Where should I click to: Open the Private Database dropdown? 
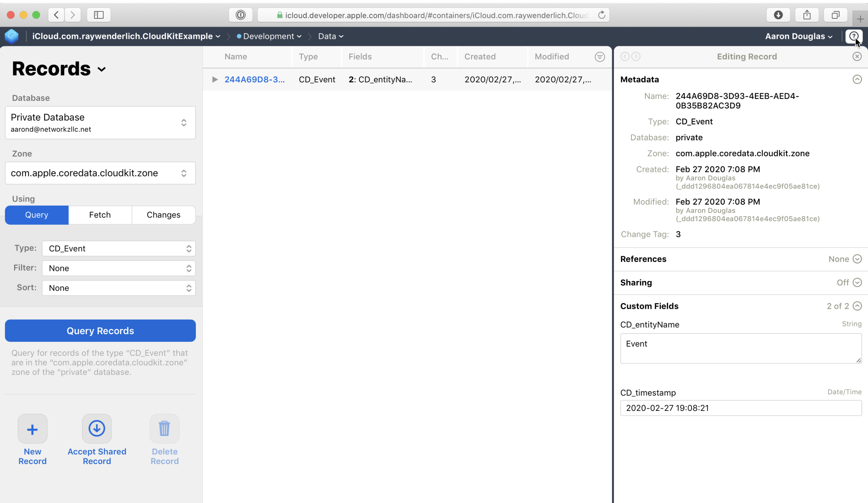coord(100,123)
